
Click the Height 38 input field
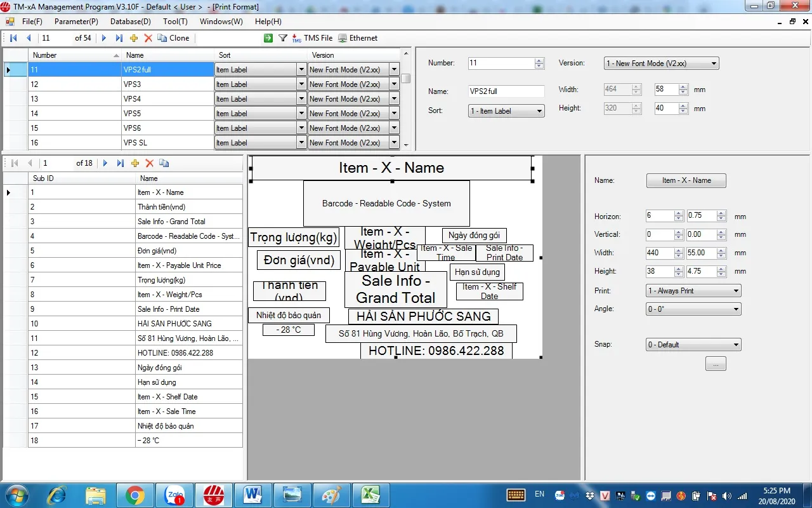tap(660, 271)
